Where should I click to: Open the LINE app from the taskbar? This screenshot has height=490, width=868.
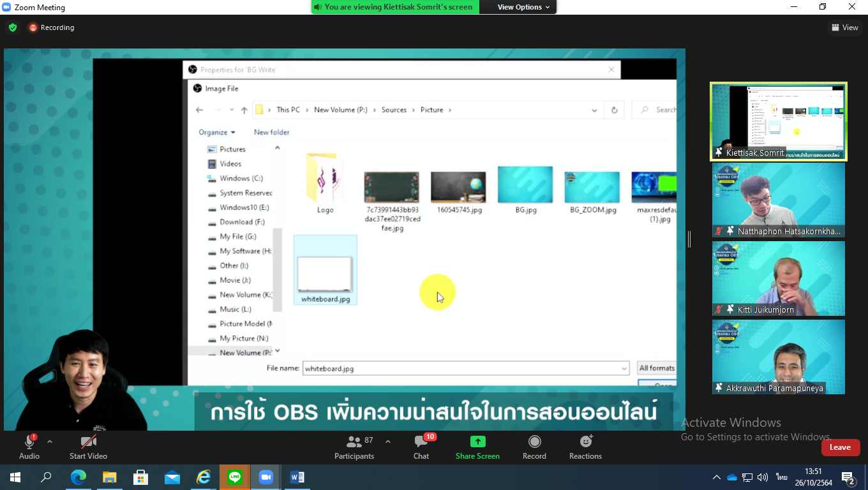pyautogui.click(x=234, y=477)
